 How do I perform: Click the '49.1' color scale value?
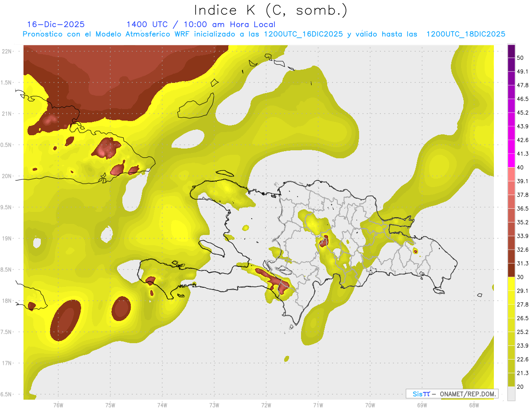[x=523, y=71]
